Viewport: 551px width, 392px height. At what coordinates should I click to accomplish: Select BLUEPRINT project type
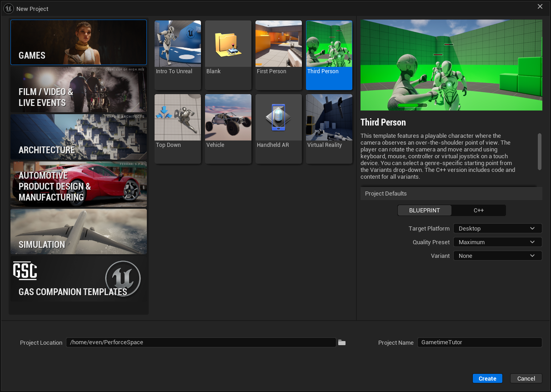(425, 210)
